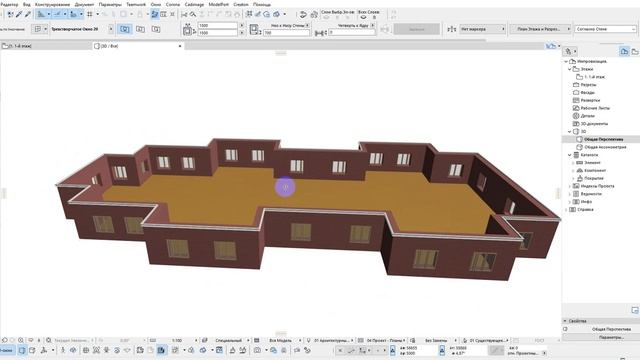Open the Трехстворчатое Окно 29 favorites arrow
Image resolution: width=640 pixels, height=360 pixels.
click(x=111, y=29)
